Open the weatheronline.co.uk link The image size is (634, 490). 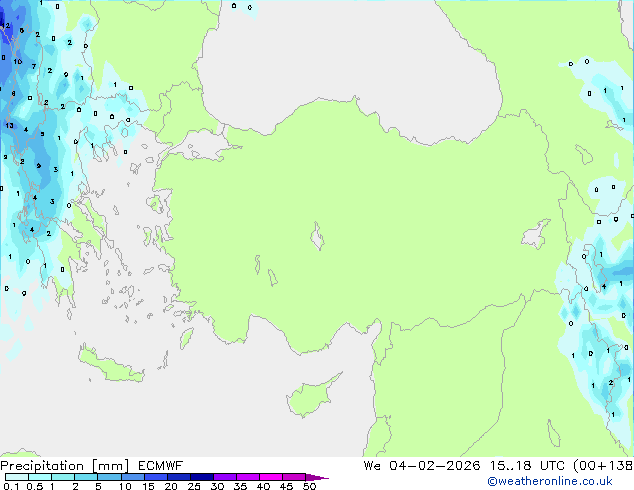(550, 481)
